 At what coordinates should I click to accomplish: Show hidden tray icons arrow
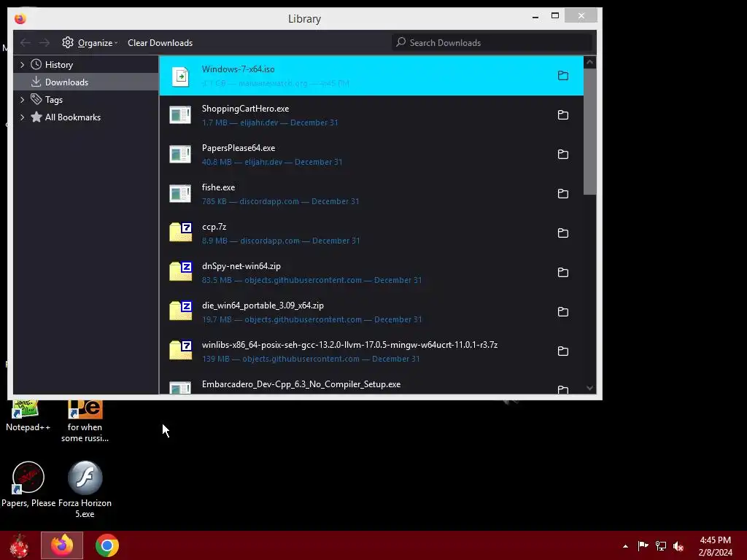tap(625, 546)
